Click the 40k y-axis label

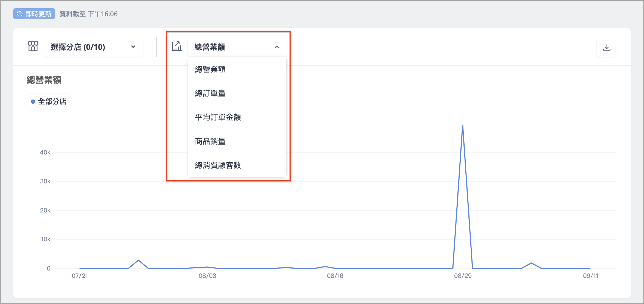coord(45,152)
